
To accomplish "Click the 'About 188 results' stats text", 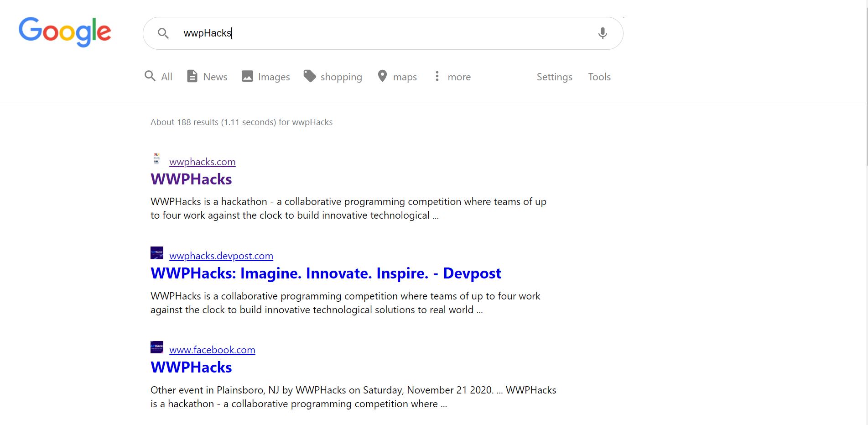I will tap(241, 122).
